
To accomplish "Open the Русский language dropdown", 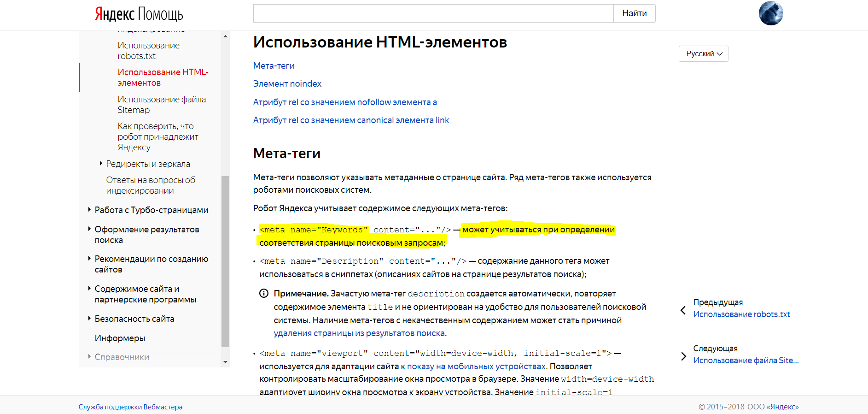I will (x=703, y=53).
